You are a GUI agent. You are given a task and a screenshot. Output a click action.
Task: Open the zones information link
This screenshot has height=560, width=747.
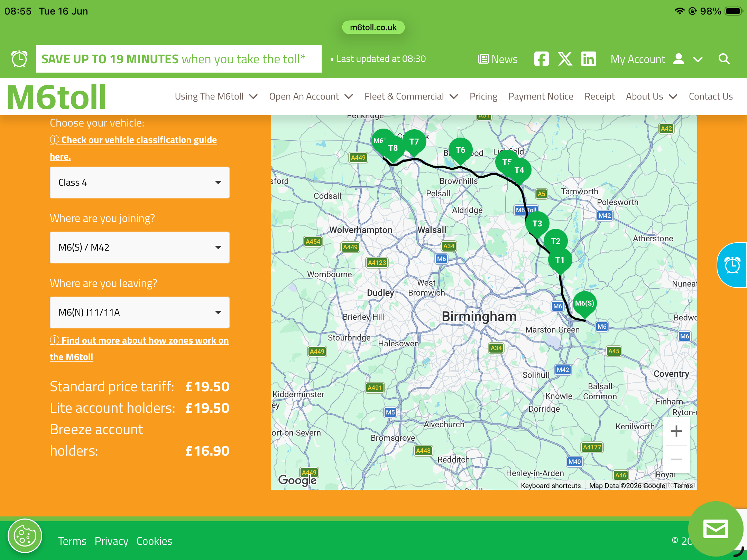(139, 348)
